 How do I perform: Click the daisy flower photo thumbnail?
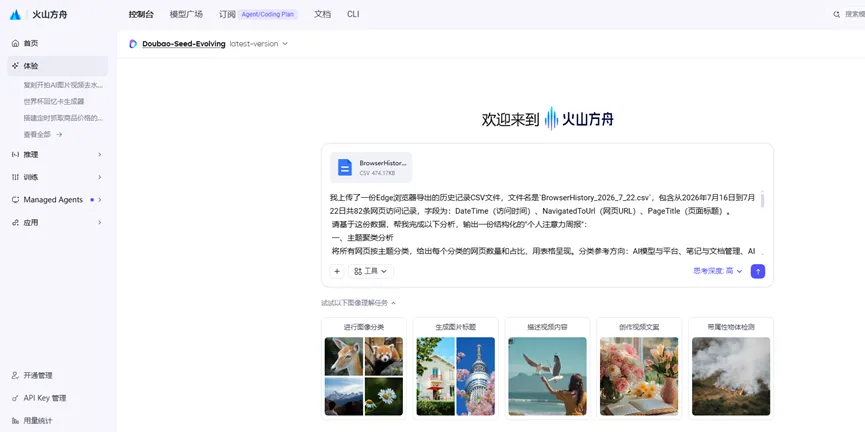[384, 396]
